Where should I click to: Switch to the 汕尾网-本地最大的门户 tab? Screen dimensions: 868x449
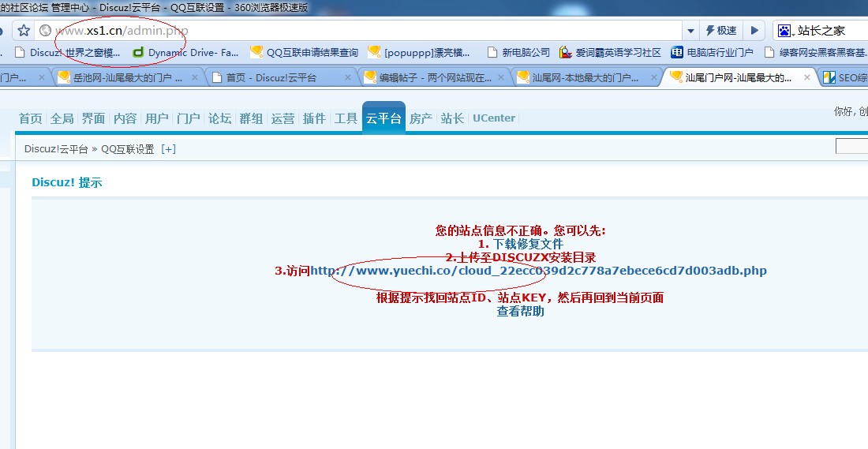coord(587,77)
